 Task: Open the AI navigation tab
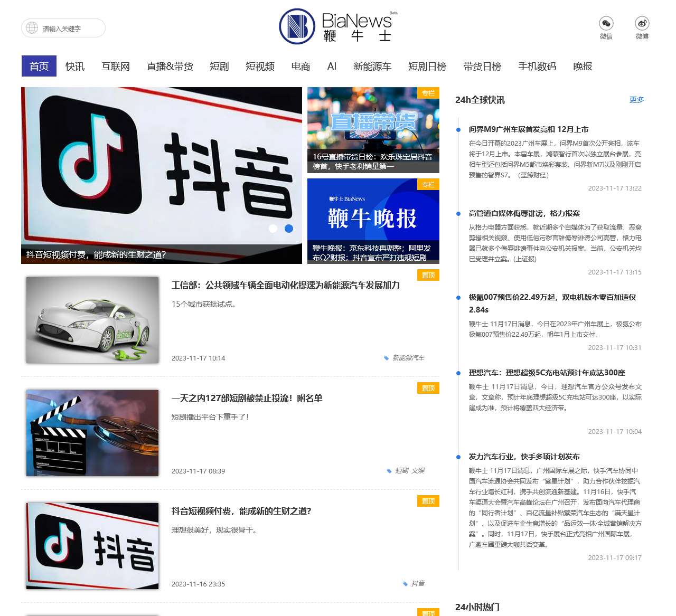pyautogui.click(x=332, y=66)
